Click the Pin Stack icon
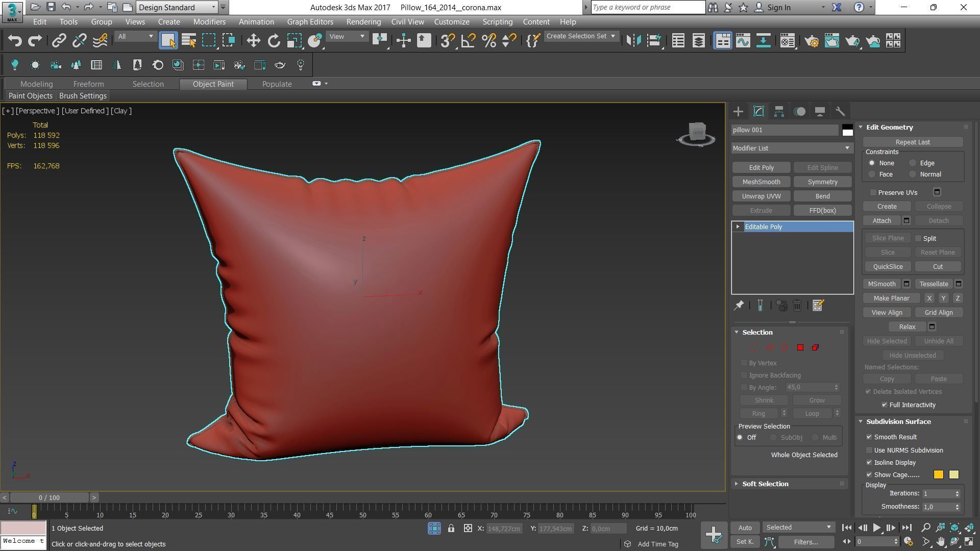 (739, 306)
